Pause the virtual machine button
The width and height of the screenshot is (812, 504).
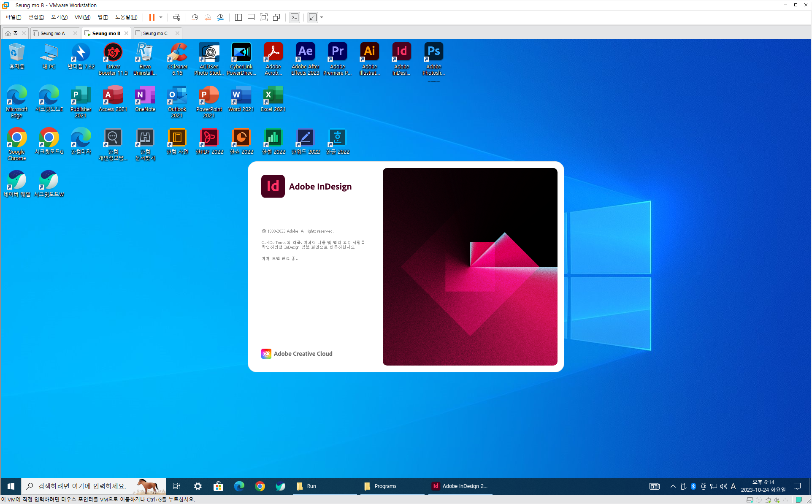coord(152,17)
